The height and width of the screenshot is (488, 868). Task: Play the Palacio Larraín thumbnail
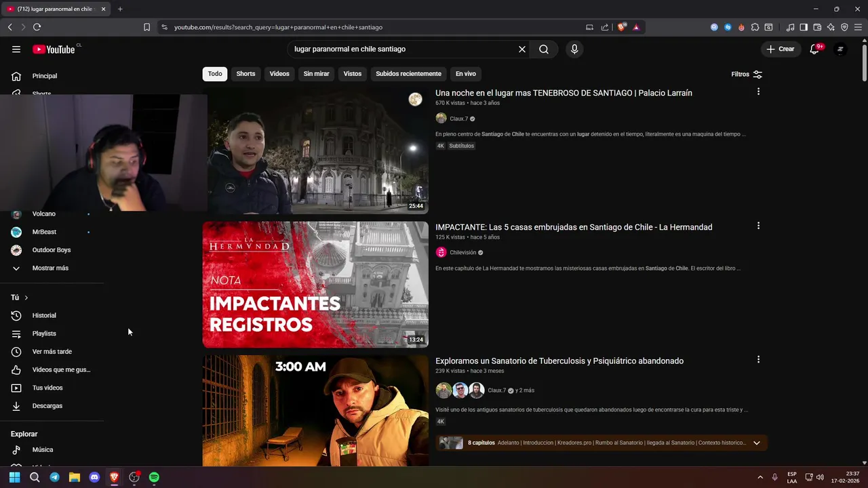(315, 150)
